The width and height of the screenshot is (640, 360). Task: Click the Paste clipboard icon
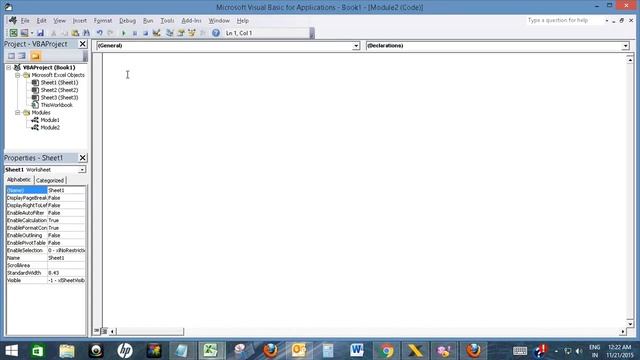[x=75, y=33]
